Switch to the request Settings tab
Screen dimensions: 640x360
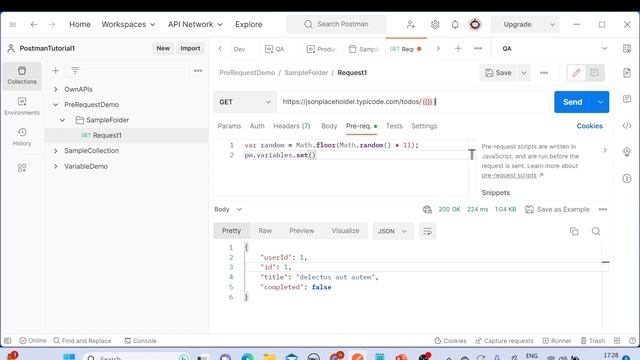tap(424, 126)
